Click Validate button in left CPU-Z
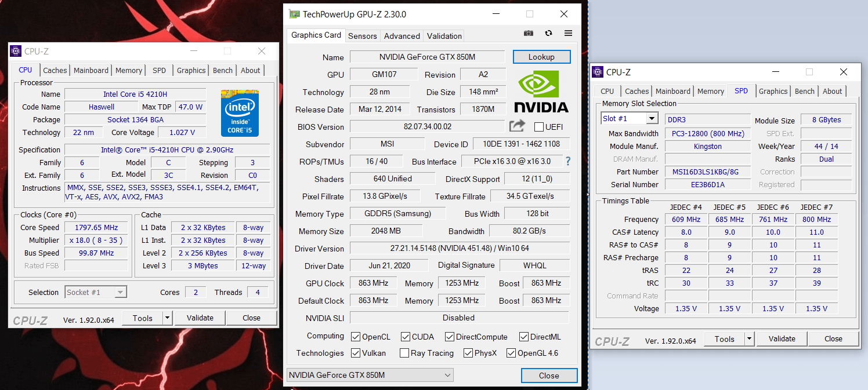Screen dimensions: 868x390 200,318
